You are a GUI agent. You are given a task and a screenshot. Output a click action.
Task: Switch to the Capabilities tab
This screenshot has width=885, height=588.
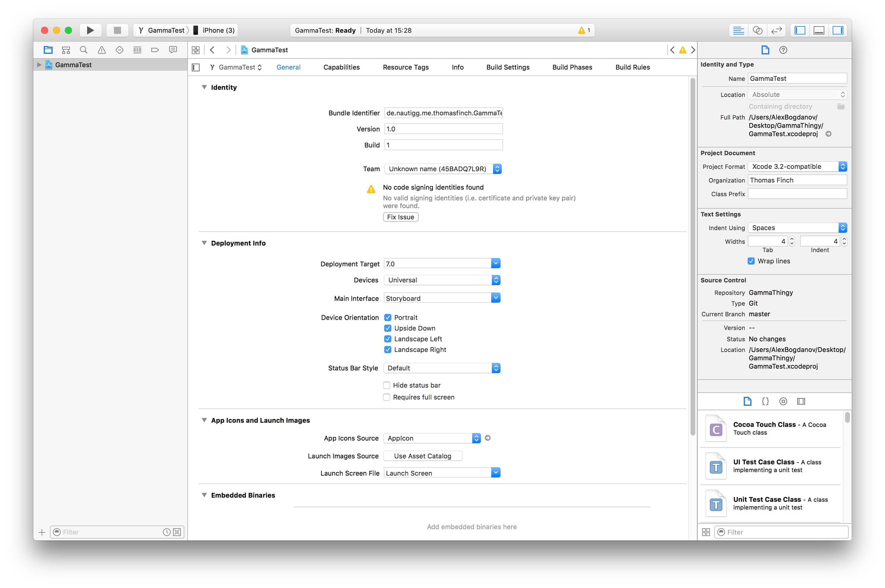pyautogui.click(x=341, y=67)
